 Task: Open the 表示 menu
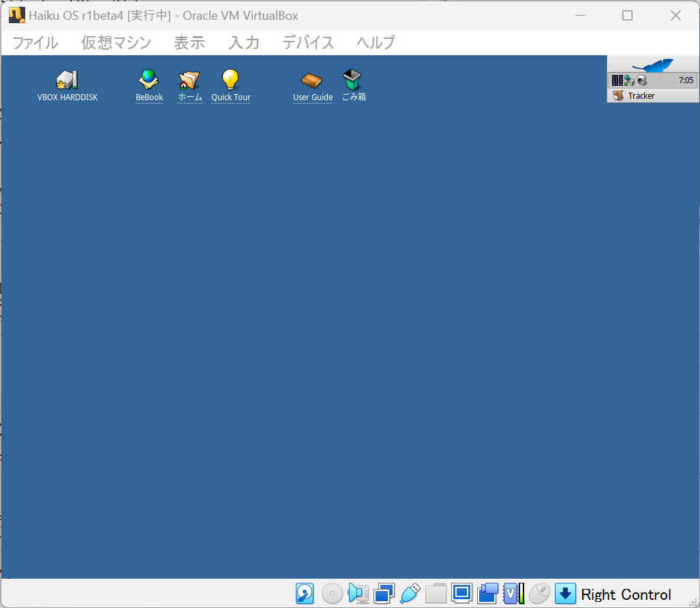click(x=189, y=43)
